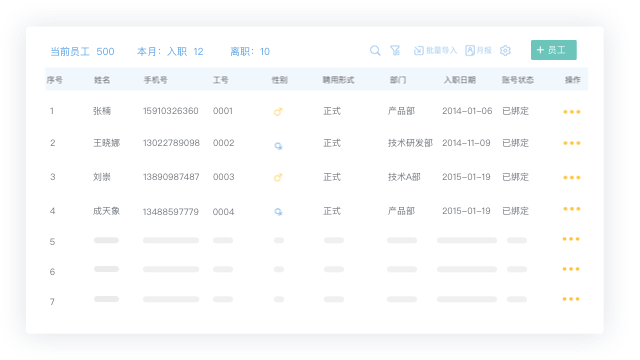640x360 pixels.
Task: Click the male gender icon for 刘崇
Action: pos(278,178)
